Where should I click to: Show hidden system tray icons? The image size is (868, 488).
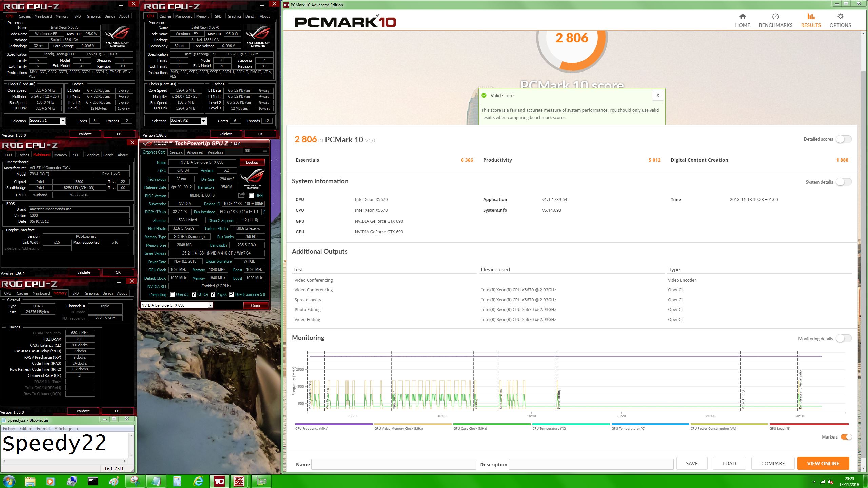(x=814, y=482)
